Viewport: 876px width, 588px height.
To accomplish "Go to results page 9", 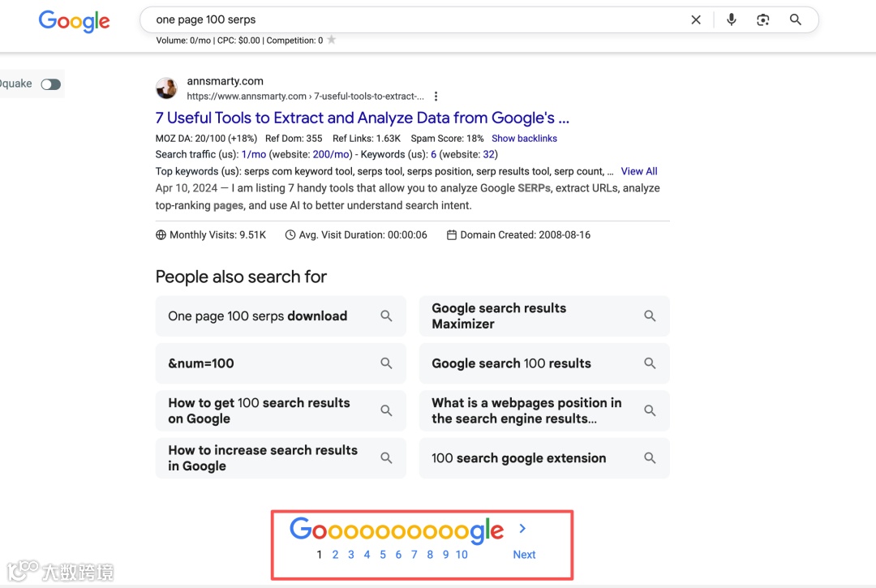I will (445, 555).
